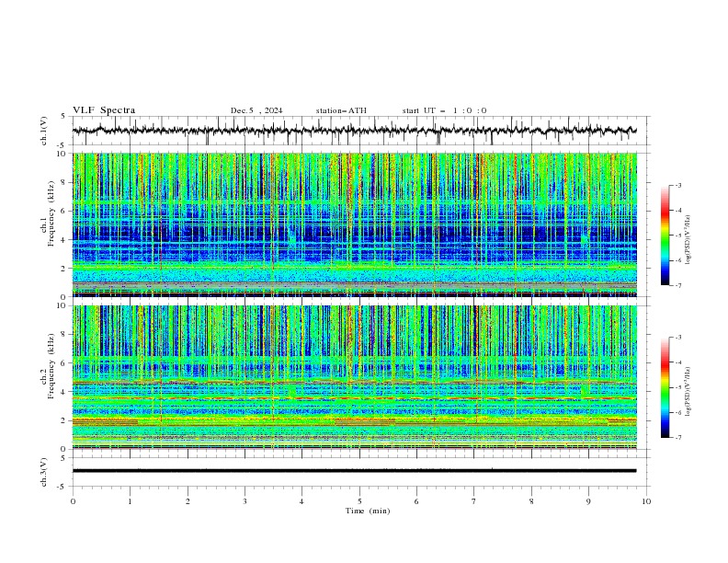Click the -6 tick on ch.2 colorbar

677,412
